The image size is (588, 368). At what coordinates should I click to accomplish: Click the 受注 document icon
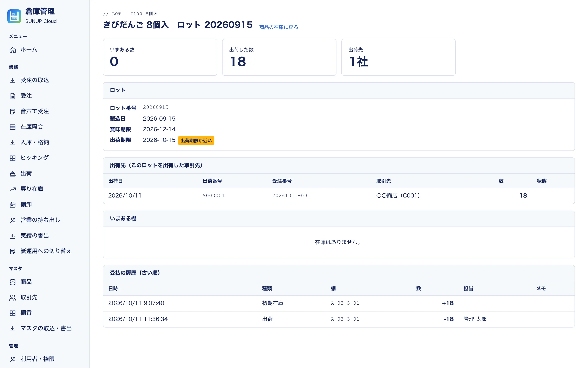click(13, 96)
